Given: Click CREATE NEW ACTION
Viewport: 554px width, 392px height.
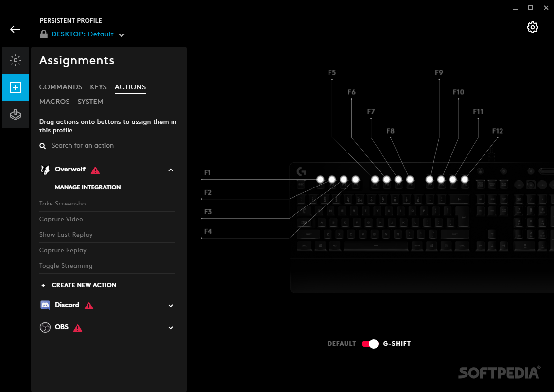Looking at the screenshot, I should (84, 285).
